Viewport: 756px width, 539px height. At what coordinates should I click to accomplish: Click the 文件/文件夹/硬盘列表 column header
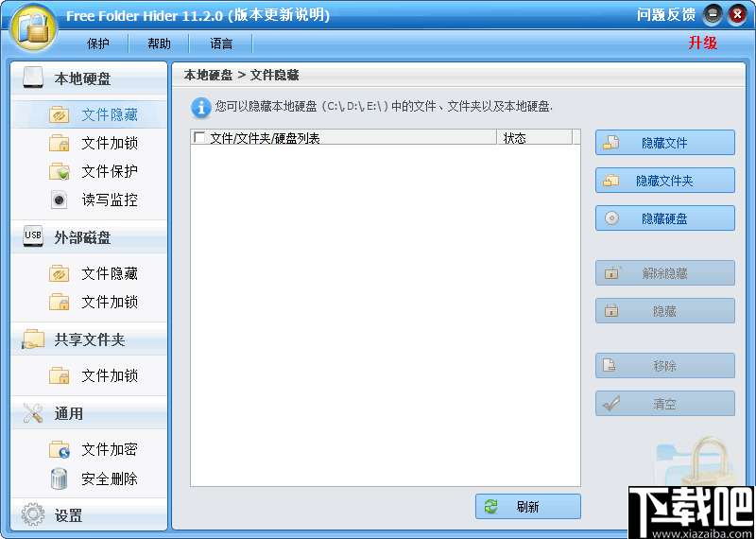pos(344,137)
